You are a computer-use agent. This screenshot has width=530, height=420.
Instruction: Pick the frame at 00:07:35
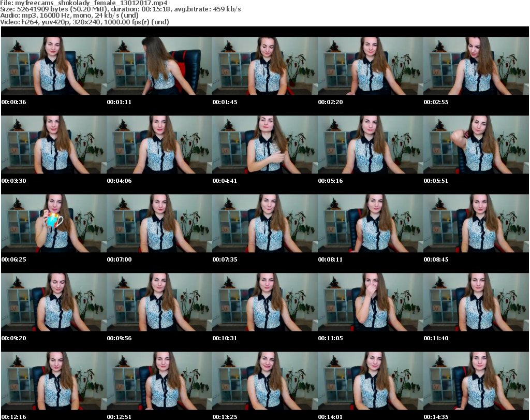[x=265, y=224]
